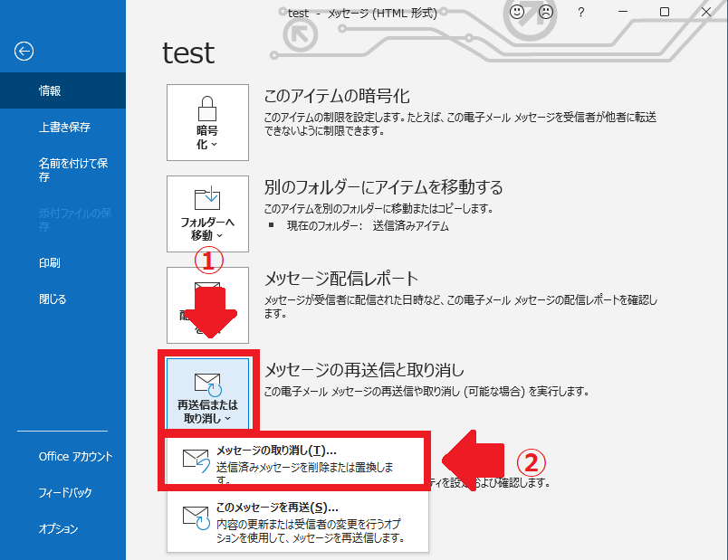Open the 印刷 page
Screen dimensions: 728x560
[51, 262]
